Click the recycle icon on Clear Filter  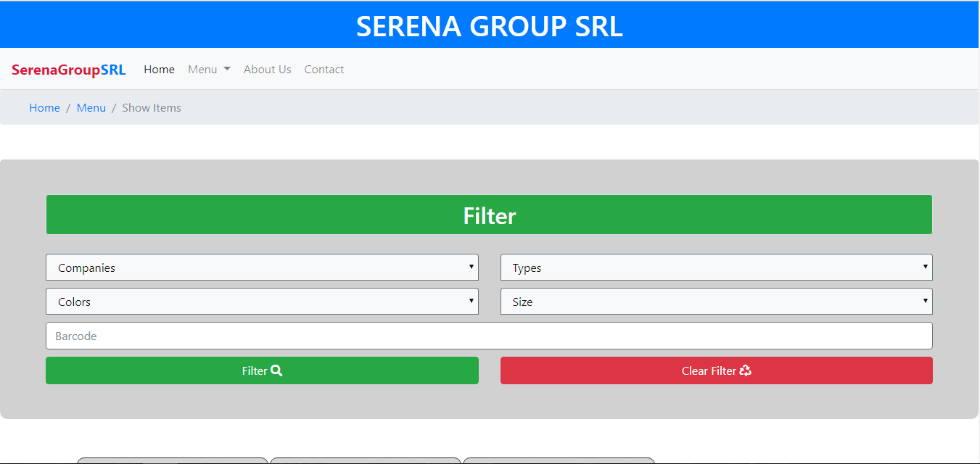(x=746, y=370)
